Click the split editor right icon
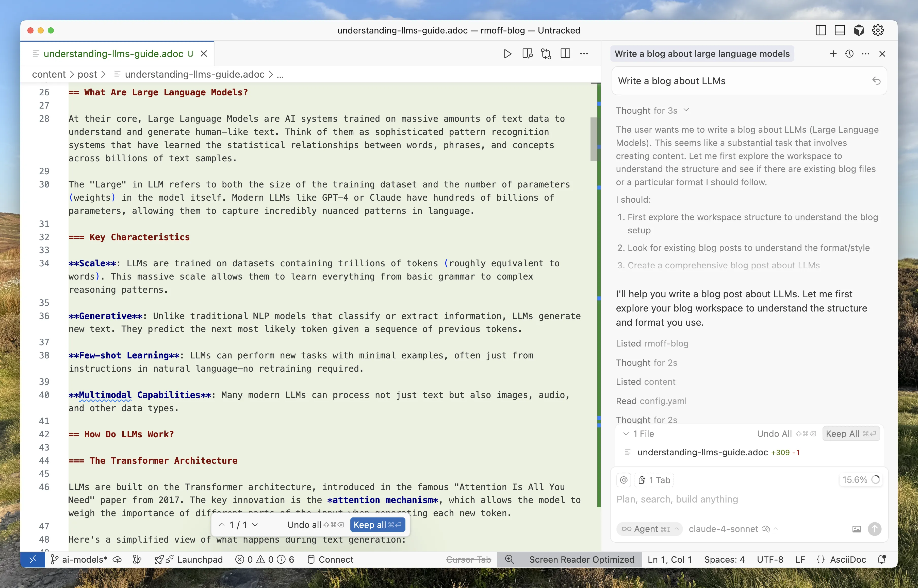The image size is (918, 588). click(x=565, y=54)
